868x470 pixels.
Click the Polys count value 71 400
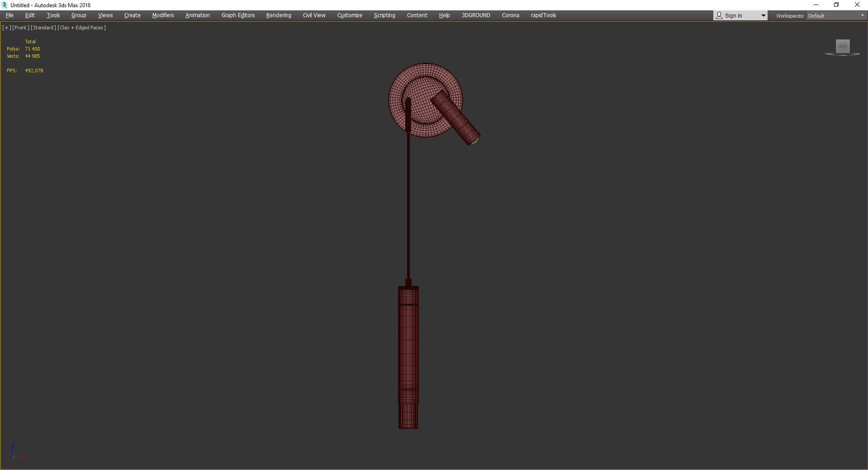pyautogui.click(x=33, y=49)
